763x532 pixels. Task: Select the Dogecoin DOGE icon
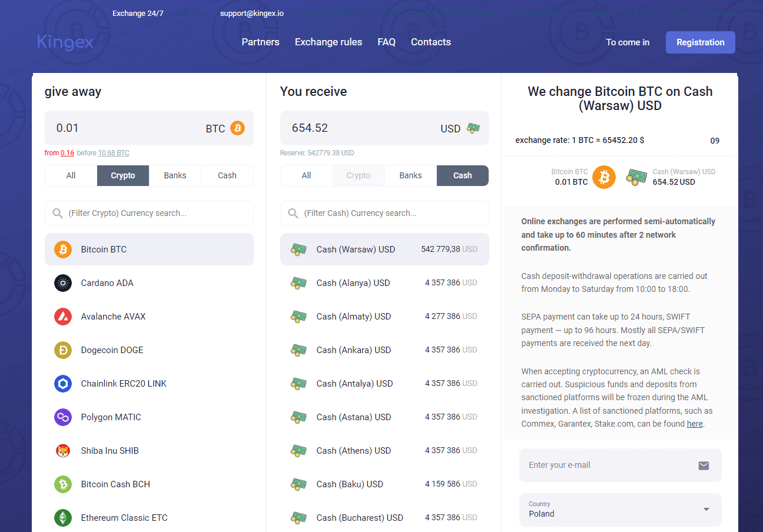(x=63, y=350)
